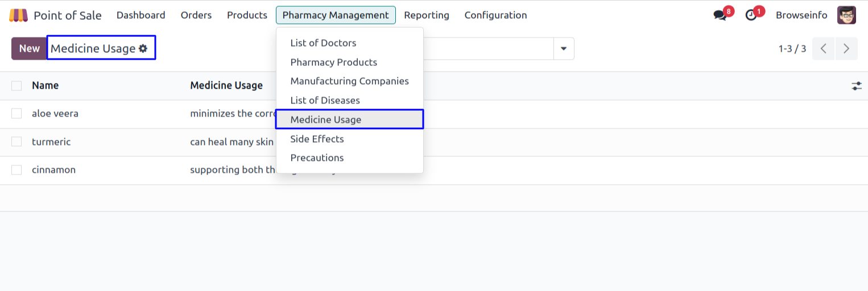Select List of Doctors menu entry
The image size is (868, 291).
[x=323, y=43]
